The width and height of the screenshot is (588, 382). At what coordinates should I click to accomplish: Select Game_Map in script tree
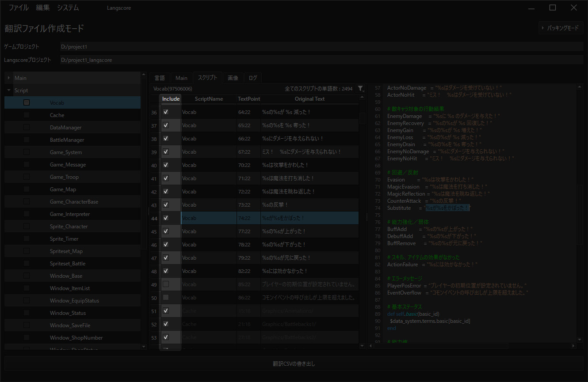pyautogui.click(x=63, y=189)
